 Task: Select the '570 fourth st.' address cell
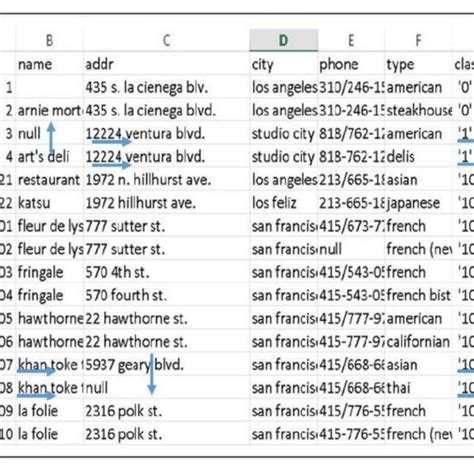pyautogui.click(x=166, y=295)
